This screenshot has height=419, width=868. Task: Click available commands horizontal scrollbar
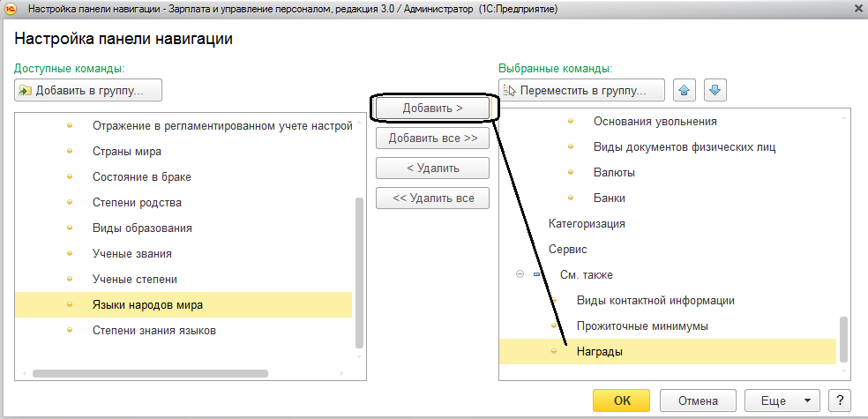tap(150, 374)
